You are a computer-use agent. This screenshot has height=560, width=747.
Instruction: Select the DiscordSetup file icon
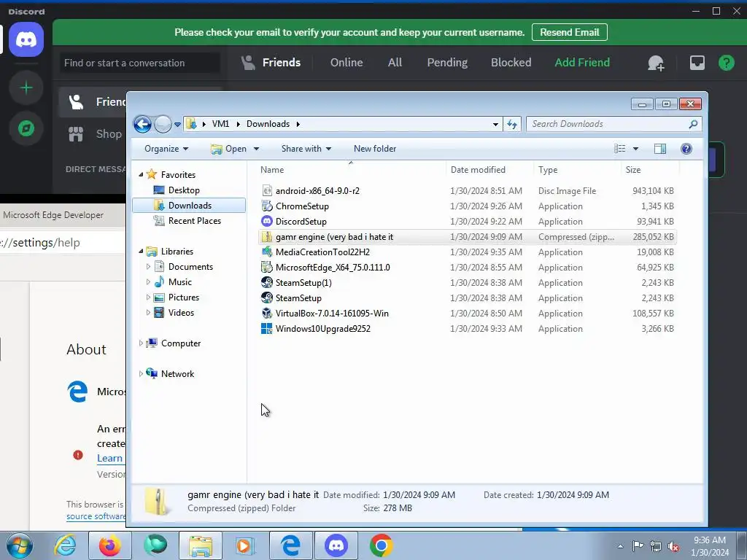coord(267,221)
